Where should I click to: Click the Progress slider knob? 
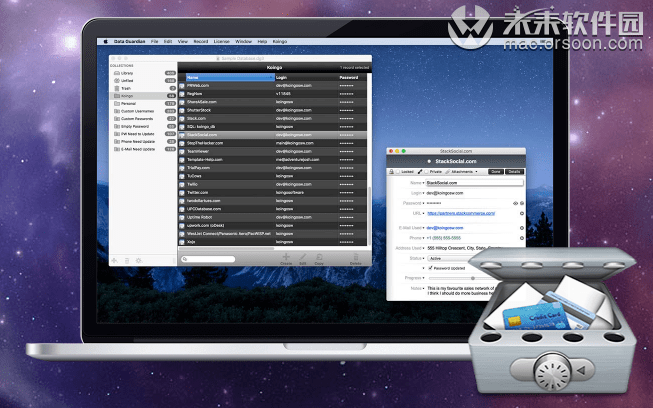473,278
